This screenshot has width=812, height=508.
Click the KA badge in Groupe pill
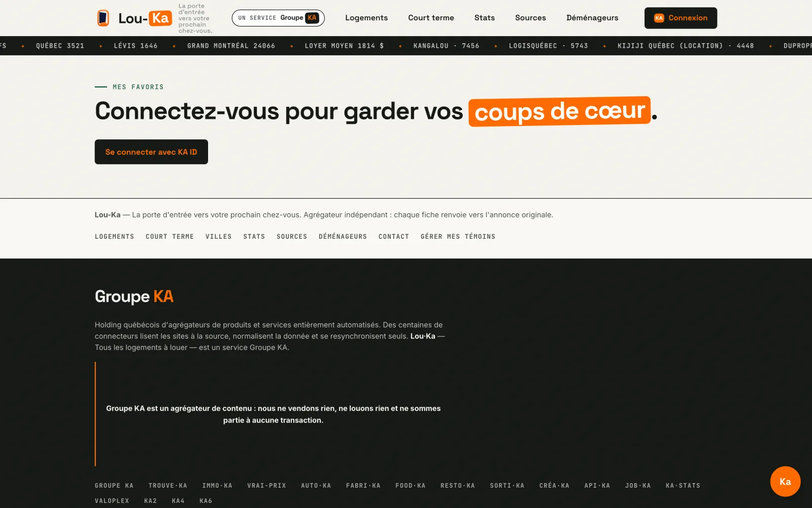(312, 18)
